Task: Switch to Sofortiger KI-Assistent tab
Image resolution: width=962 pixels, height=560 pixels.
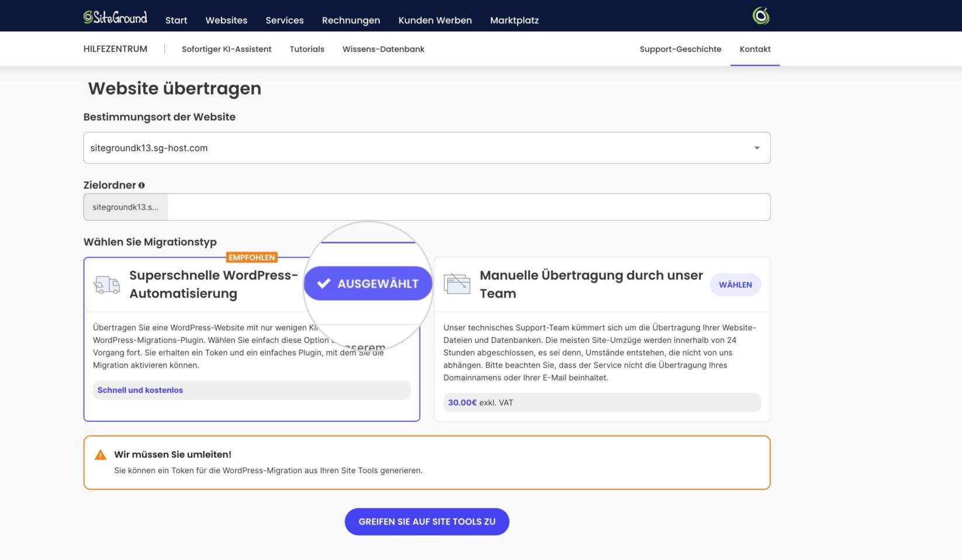Action: [x=226, y=49]
